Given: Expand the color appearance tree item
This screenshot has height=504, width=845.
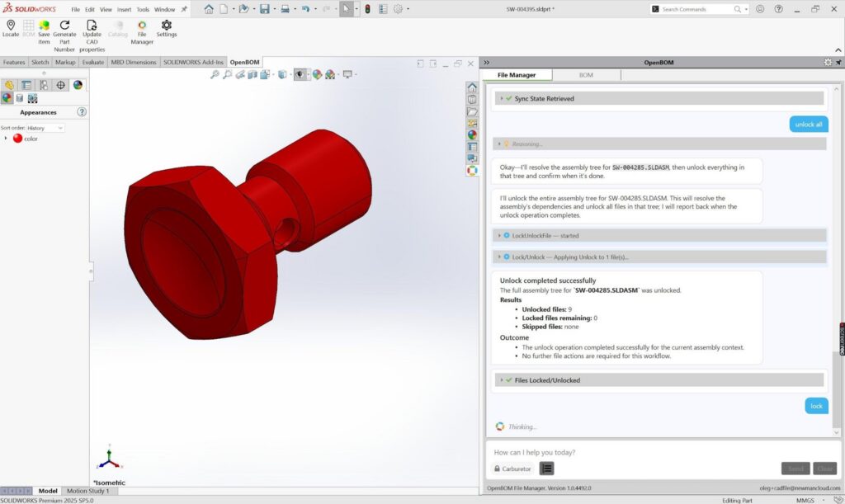Looking at the screenshot, I should [x=6, y=139].
